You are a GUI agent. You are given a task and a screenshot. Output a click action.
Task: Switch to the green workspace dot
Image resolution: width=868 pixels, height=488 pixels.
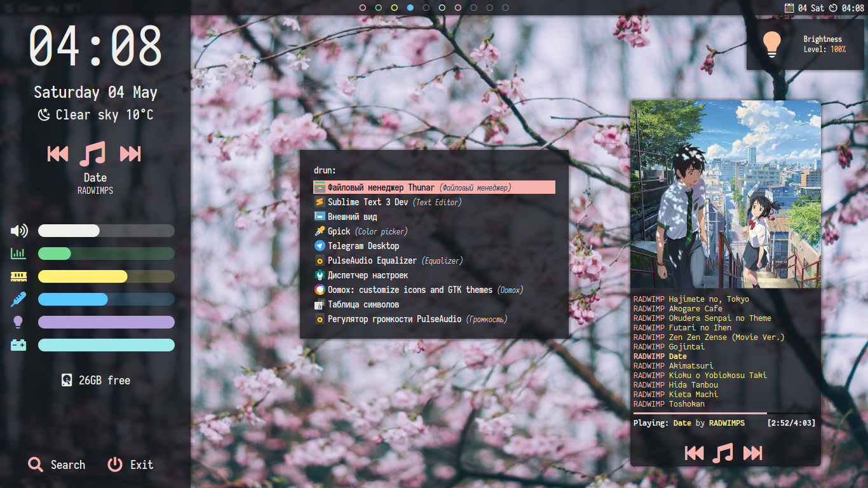tap(379, 8)
